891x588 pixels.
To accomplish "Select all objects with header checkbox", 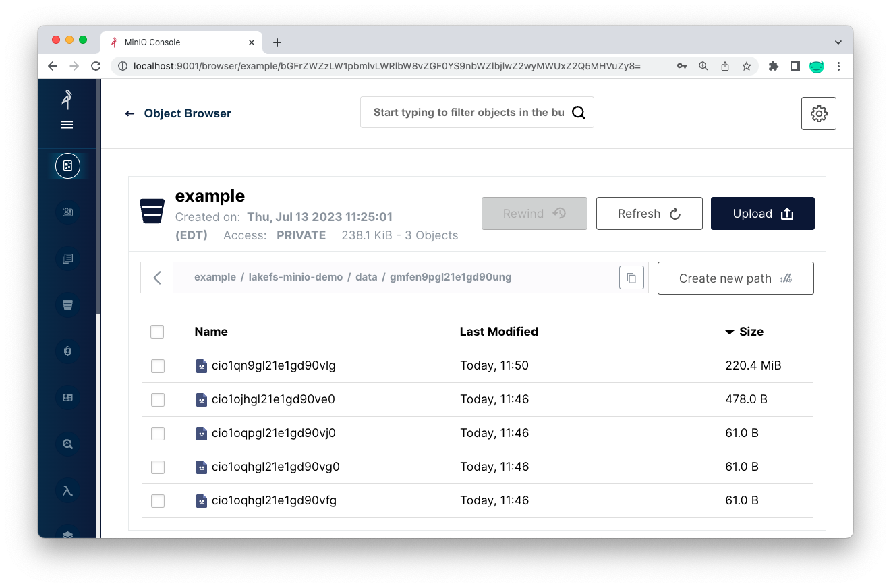I will (x=157, y=332).
